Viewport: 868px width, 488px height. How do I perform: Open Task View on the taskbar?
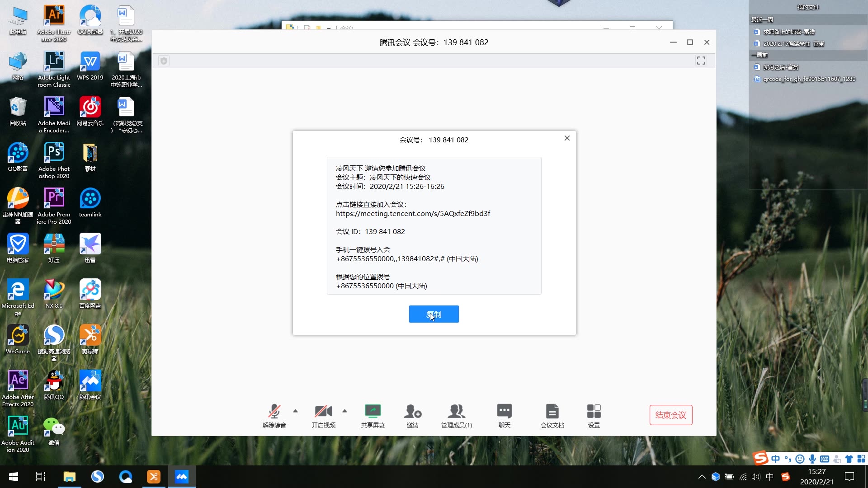tap(41, 477)
